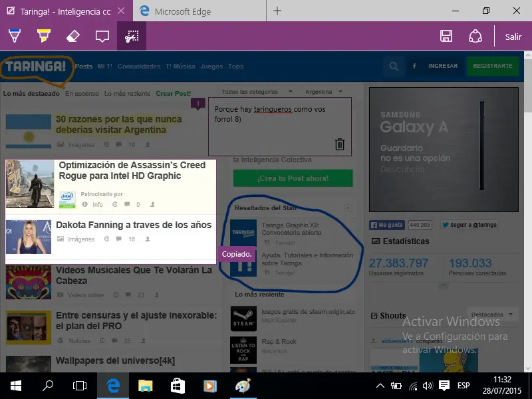Expand the Argentina country dropdown
532x399 pixels.
coord(324,92)
